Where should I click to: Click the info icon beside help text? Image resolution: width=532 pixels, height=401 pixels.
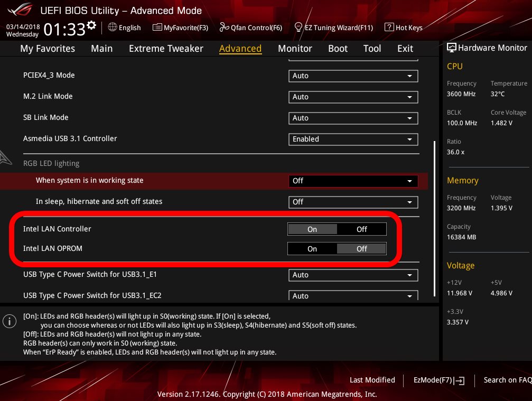tap(10, 321)
